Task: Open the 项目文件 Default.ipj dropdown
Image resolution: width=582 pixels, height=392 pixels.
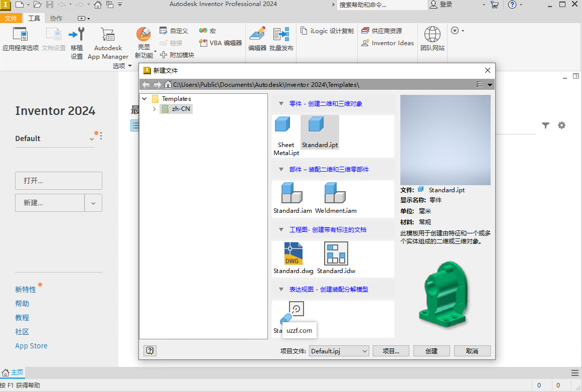Action: pyautogui.click(x=365, y=351)
